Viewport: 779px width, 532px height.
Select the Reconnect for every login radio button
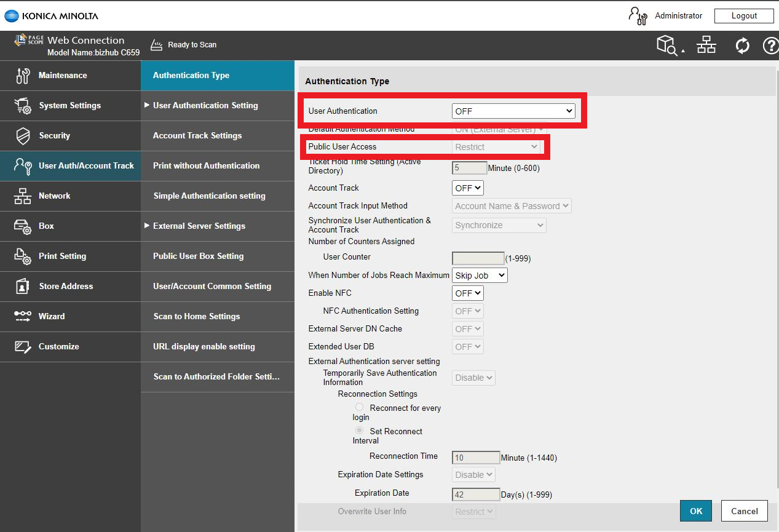[359, 407]
